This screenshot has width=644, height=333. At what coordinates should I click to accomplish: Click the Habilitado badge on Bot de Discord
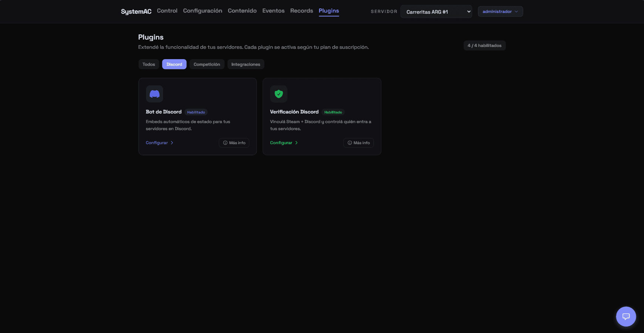tap(196, 112)
